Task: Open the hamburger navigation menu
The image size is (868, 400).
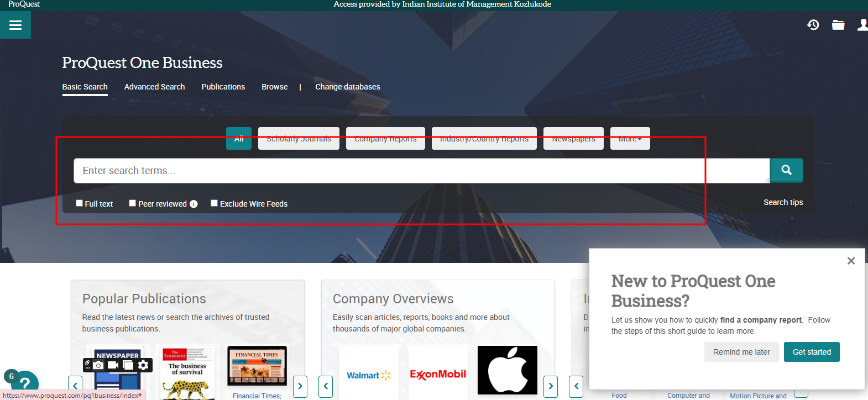Action: (x=15, y=25)
